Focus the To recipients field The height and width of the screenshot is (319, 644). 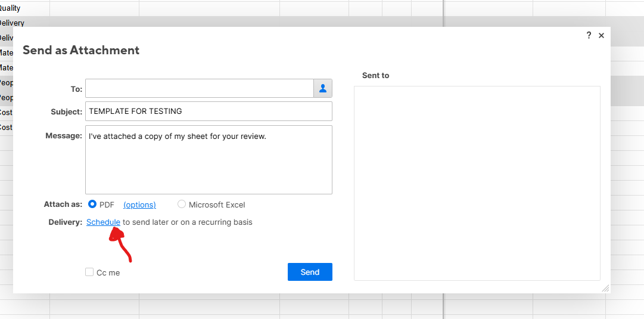pyautogui.click(x=199, y=88)
